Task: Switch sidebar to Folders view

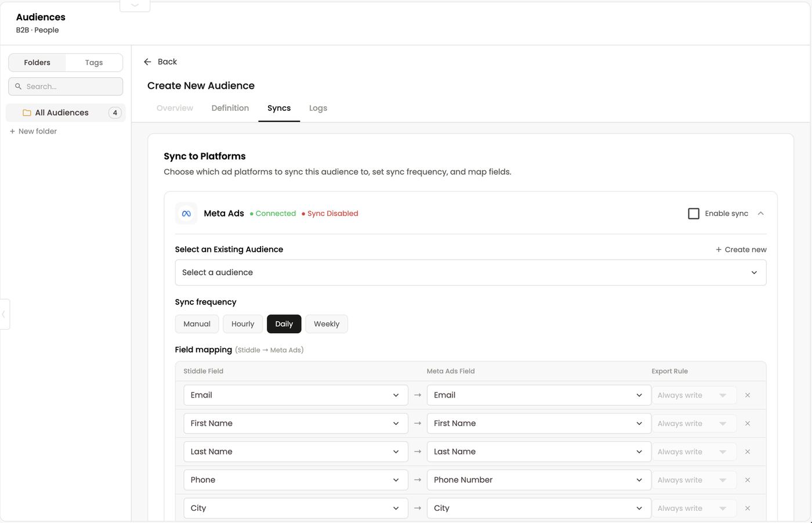Action: 37,63
